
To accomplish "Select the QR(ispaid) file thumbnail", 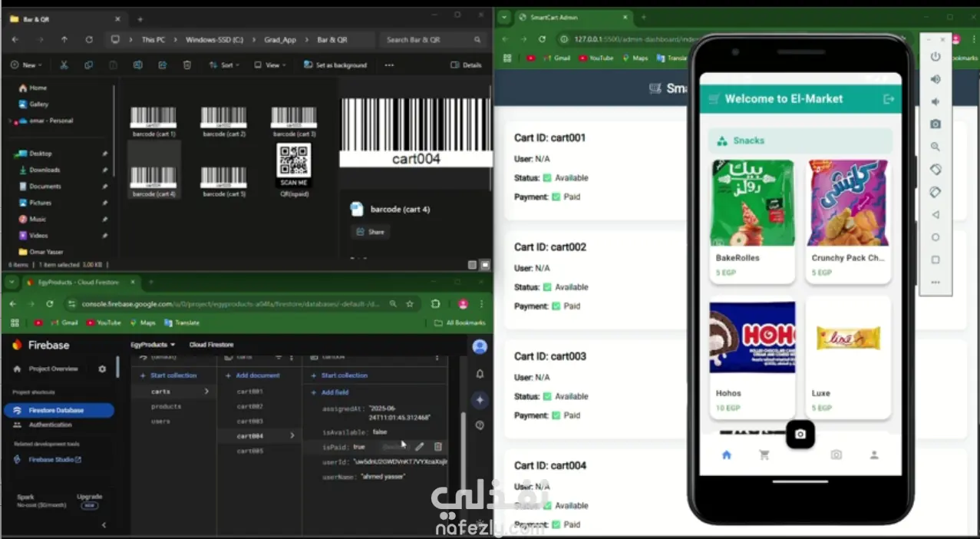I will pos(293,170).
